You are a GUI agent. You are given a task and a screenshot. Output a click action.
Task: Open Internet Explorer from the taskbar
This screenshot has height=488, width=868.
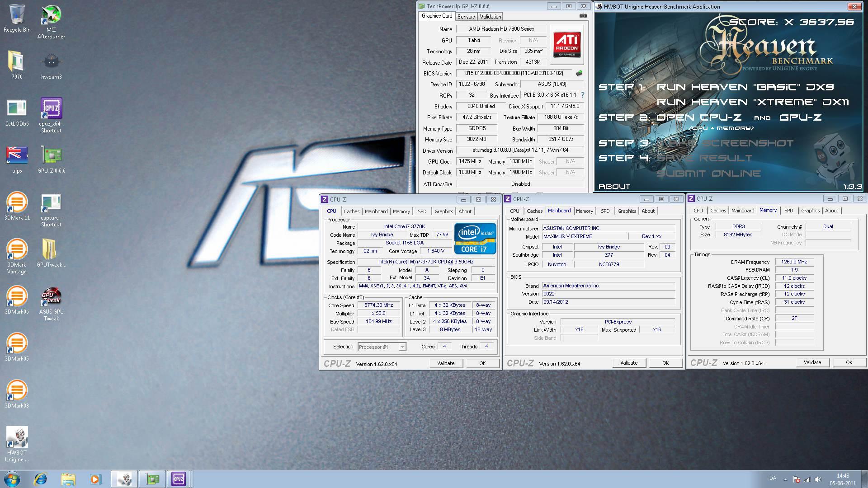coord(41,479)
